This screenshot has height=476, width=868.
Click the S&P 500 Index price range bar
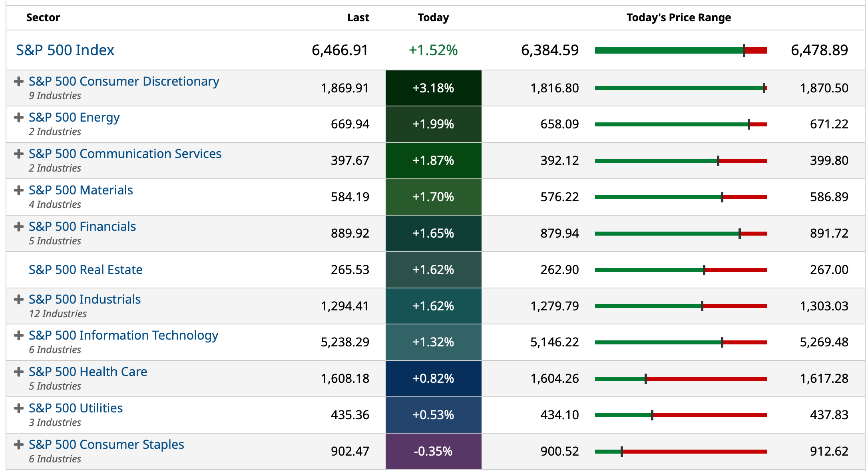pos(681,50)
